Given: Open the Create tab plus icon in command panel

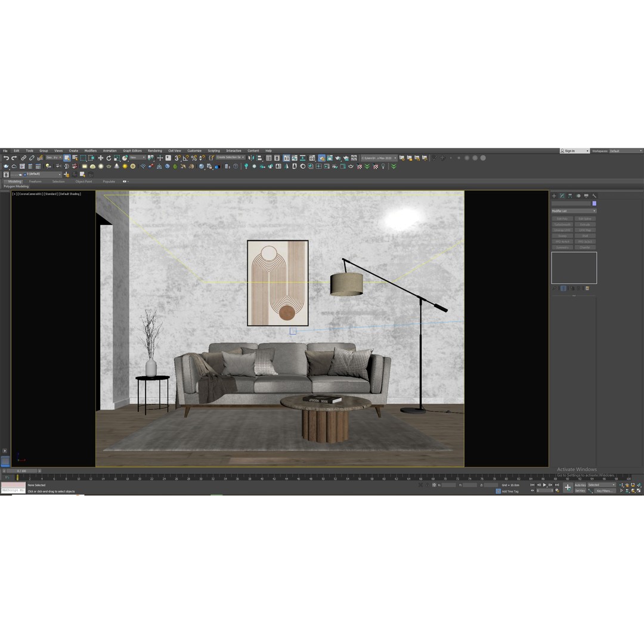Looking at the screenshot, I should click(554, 196).
